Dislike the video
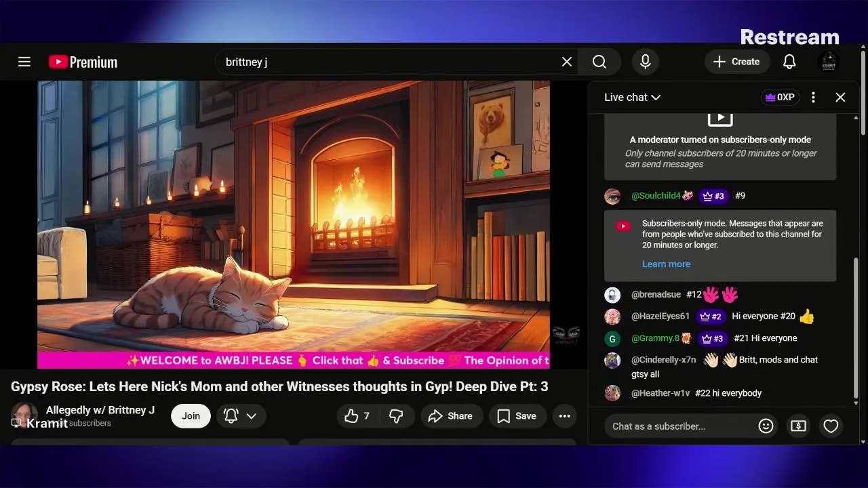Screen dimensions: 868x488 pos(397,415)
